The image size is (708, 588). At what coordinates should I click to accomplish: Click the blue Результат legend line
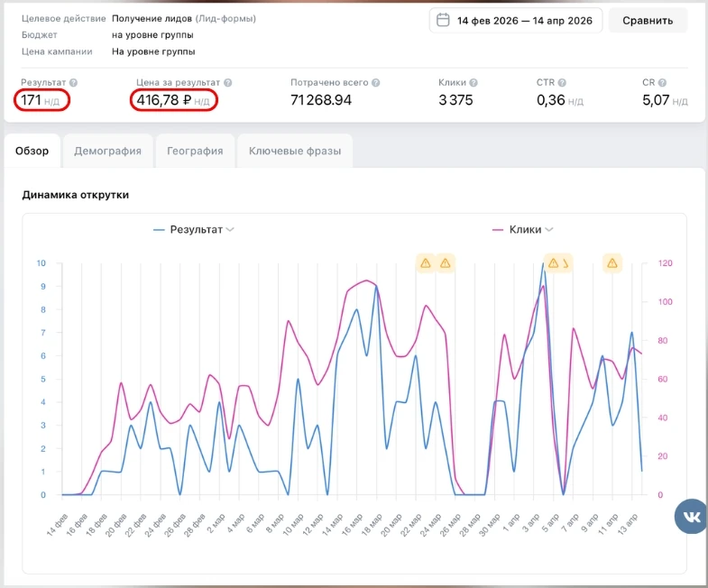(159, 230)
